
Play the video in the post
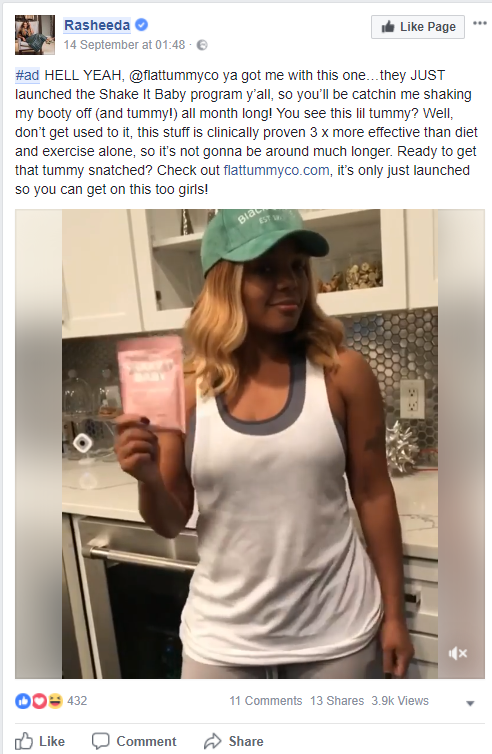point(250,444)
